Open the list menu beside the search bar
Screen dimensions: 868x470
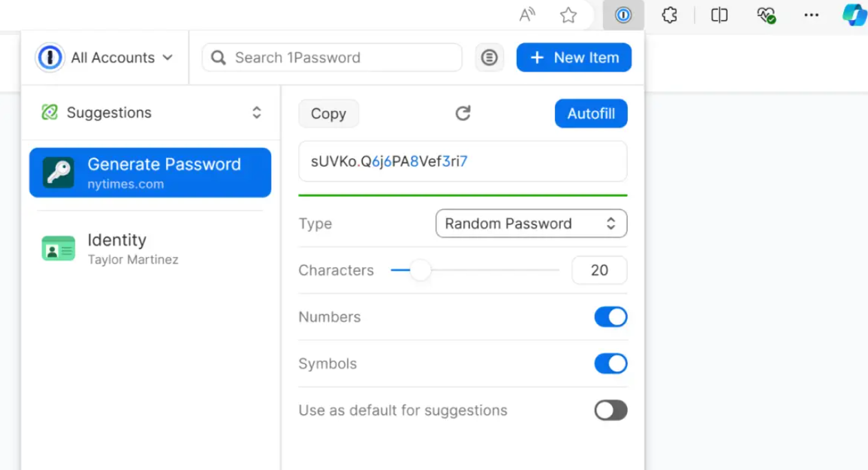tap(489, 57)
